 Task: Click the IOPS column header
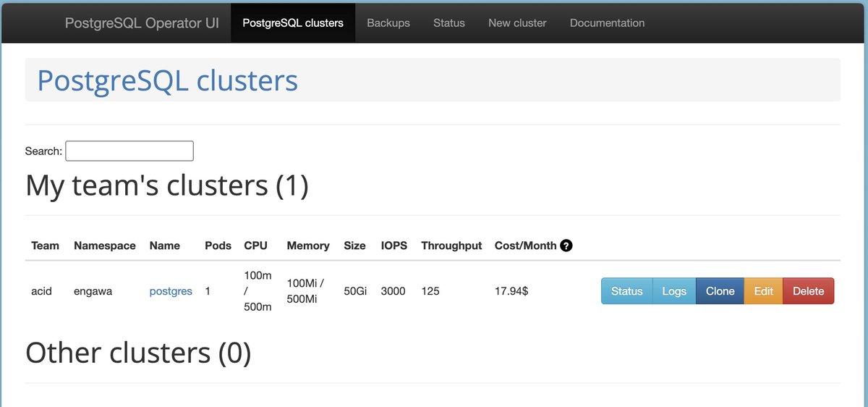coord(394,246)
